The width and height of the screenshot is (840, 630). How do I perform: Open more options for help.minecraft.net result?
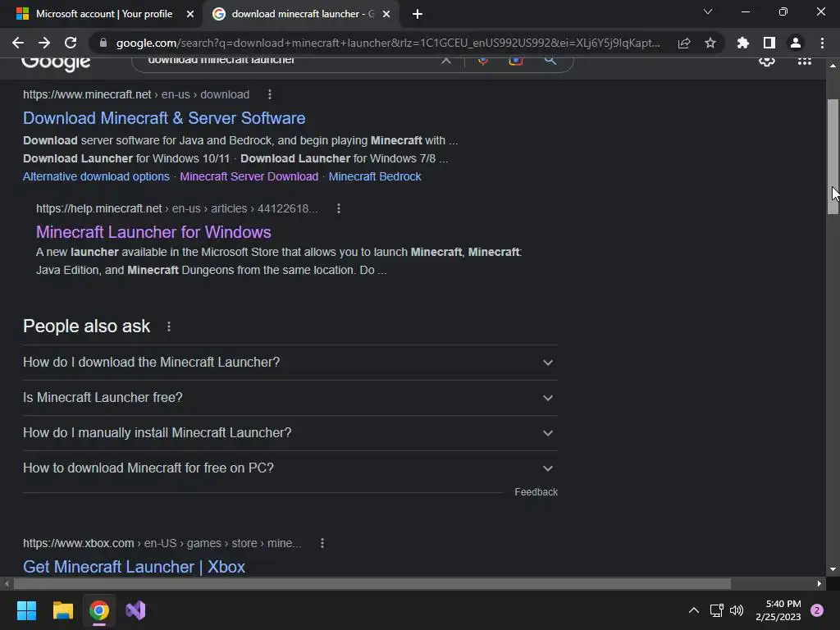338,208
